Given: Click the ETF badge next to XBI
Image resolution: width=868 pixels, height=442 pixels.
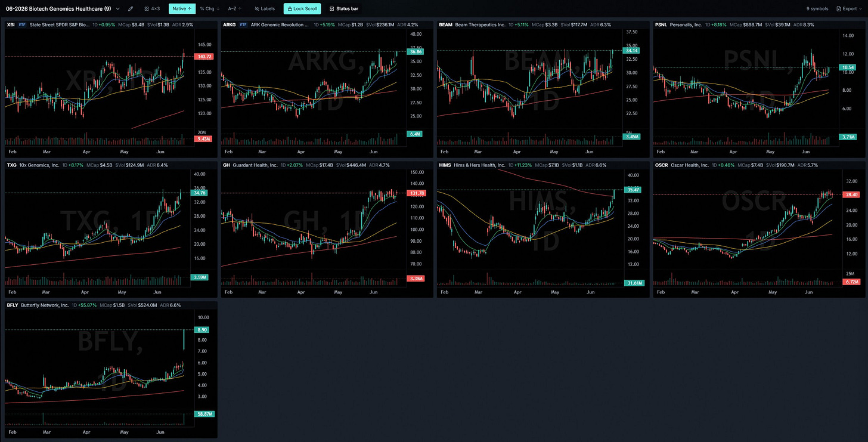Looking at the screenshot, I should coord(22,25).
